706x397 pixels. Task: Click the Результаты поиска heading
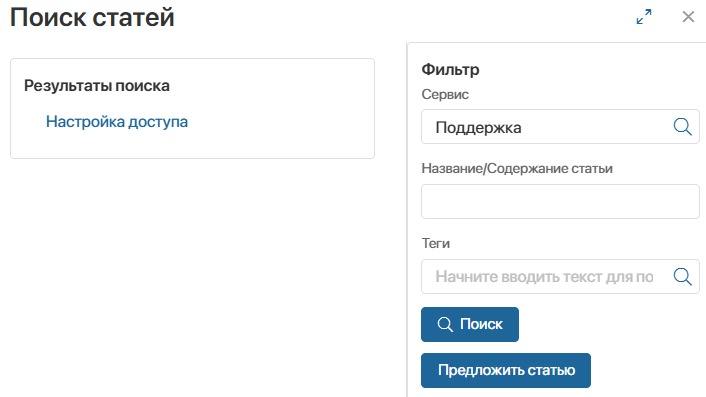pos(97,86)
